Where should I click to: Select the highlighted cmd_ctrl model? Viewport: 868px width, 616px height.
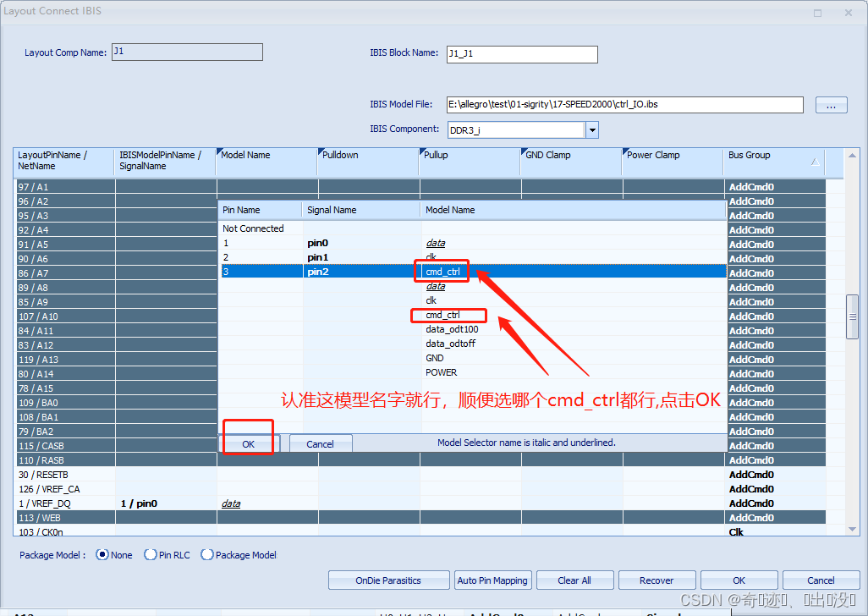pos(441,271)
